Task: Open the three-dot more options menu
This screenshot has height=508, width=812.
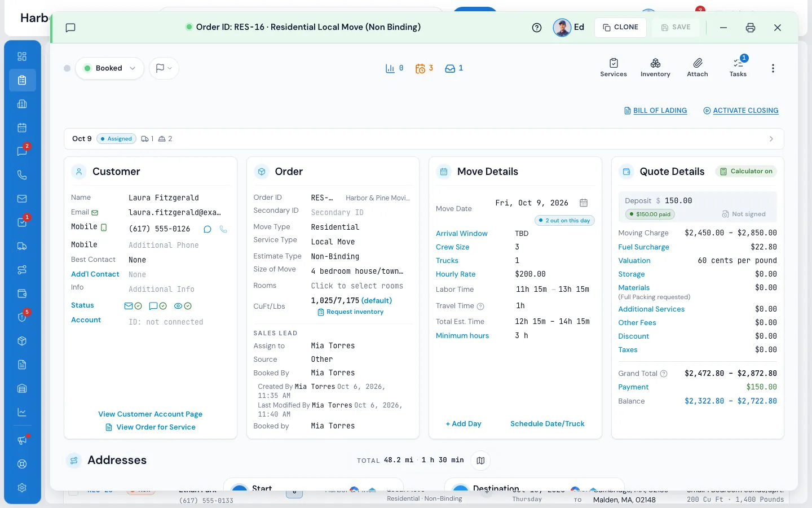Action: coord(773,68)
